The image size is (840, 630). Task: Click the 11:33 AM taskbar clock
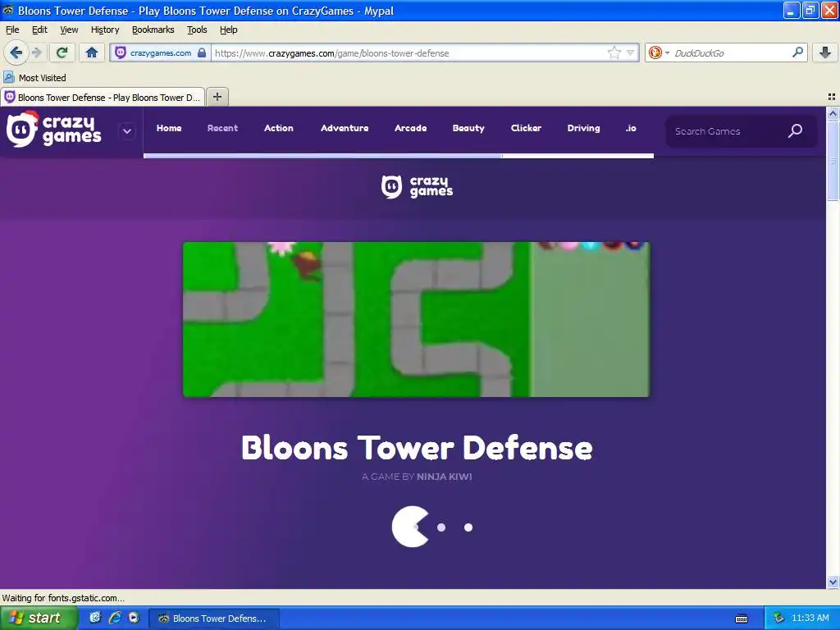(x=810, y=618)
